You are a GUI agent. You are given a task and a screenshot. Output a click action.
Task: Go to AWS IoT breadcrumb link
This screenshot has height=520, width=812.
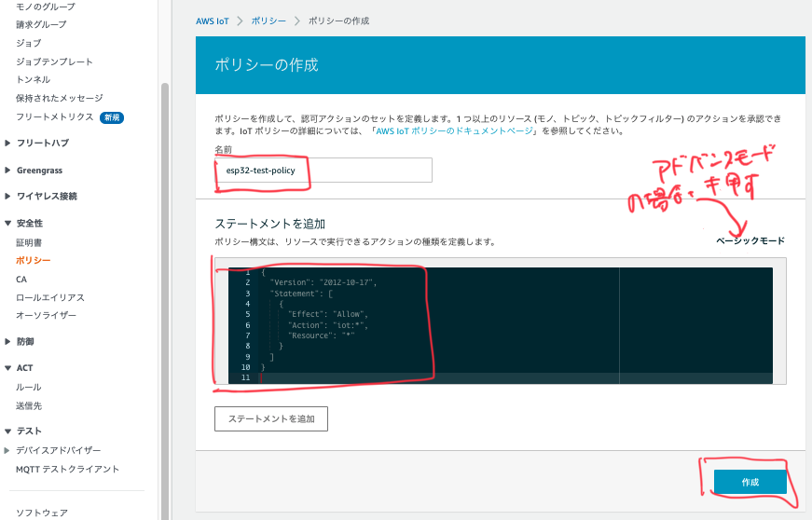[213, 21]
